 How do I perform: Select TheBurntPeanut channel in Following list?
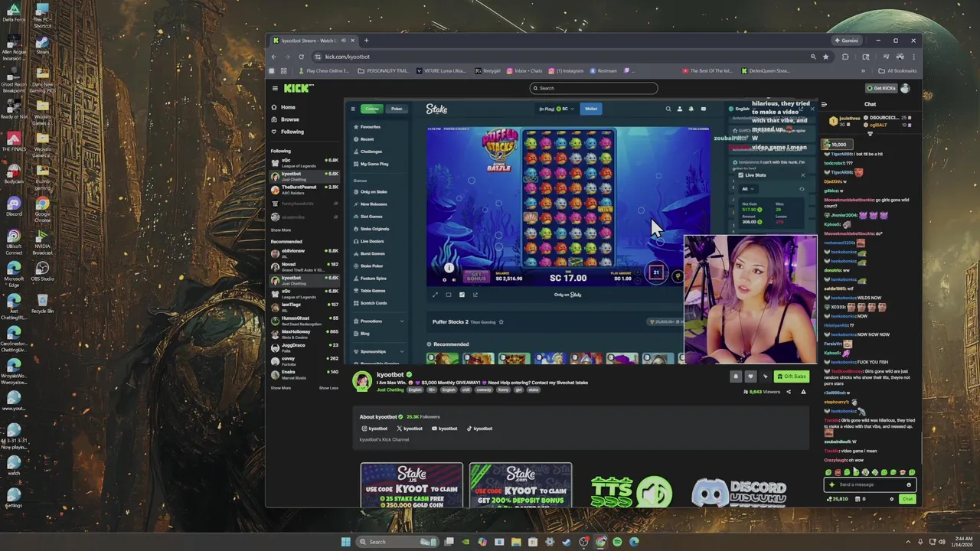305,189
